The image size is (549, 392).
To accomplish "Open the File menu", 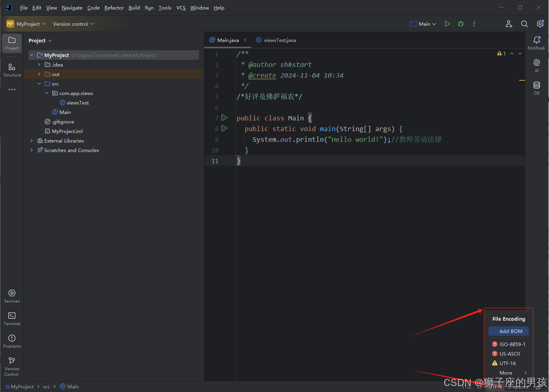I will [x=24, y=8].
